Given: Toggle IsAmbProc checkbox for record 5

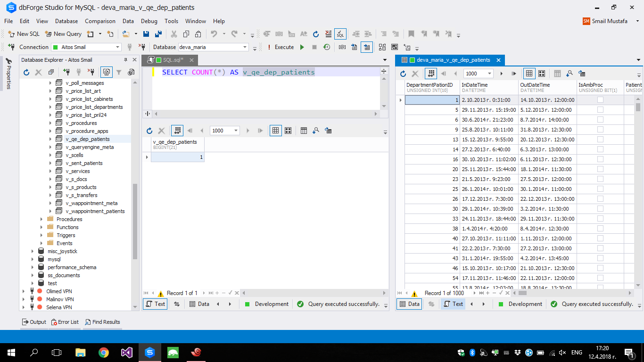Looking at the screenshot, I should (600, 109).
